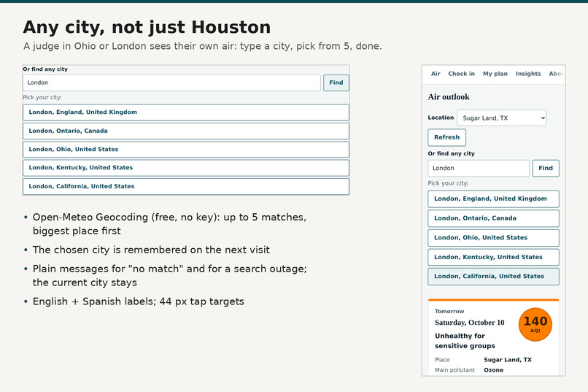The width and height of the screenshot is (588, 392).
Task: Open the Location dropdown showing Sugar Land, TX
Action: tap(501, 118)
